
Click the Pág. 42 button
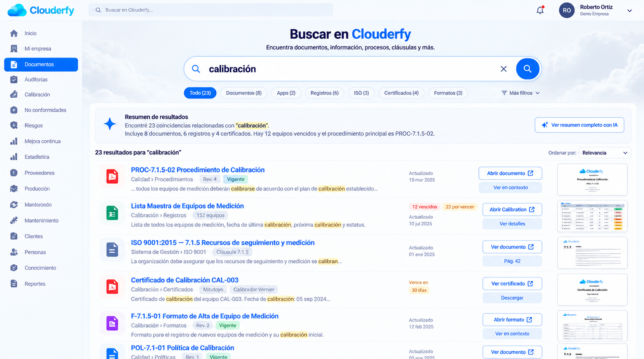click(x=512, y=261)
